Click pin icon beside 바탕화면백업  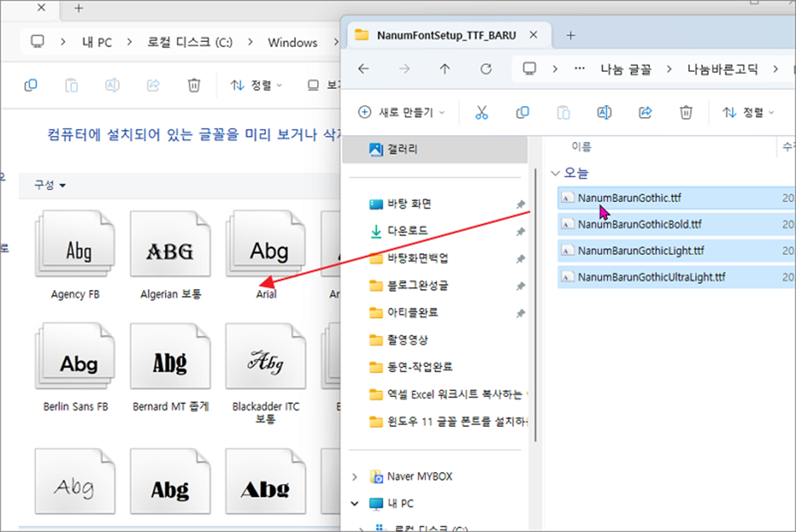tap(520, 258)
